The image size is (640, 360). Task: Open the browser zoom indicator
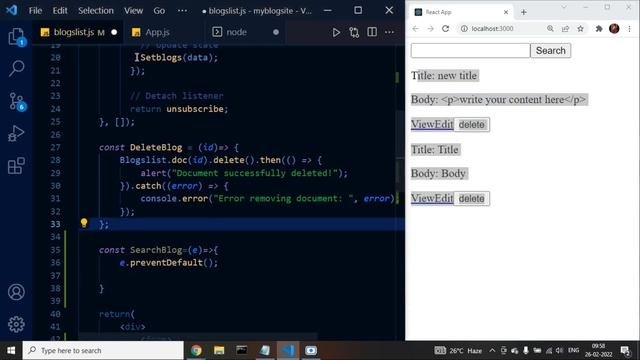tap(550, 29)
